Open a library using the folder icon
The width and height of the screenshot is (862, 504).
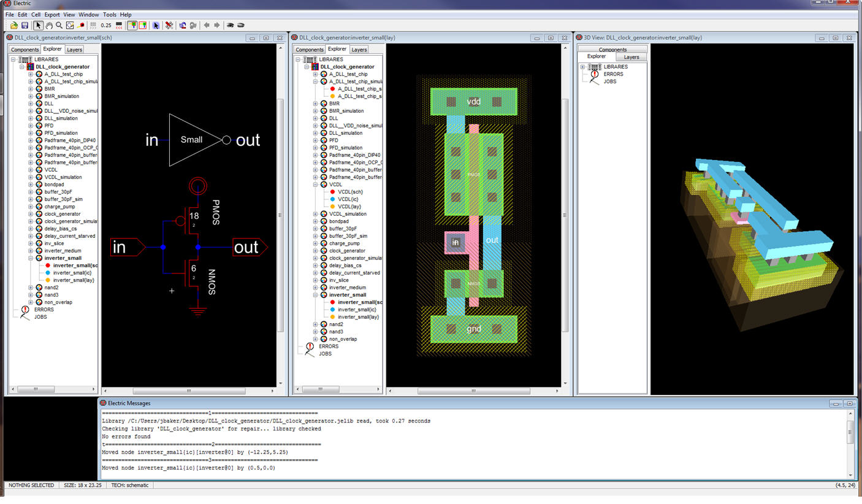pos(13,25)
